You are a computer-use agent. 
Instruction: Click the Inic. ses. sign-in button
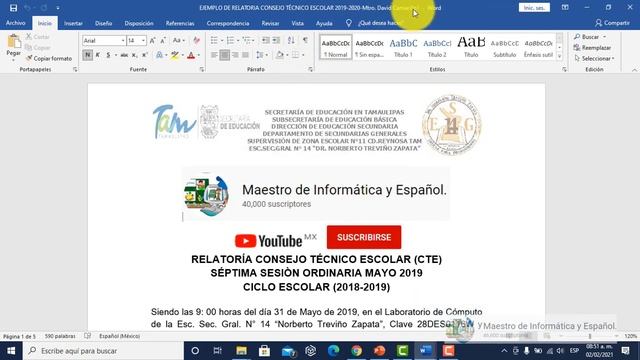pos(534,8)
